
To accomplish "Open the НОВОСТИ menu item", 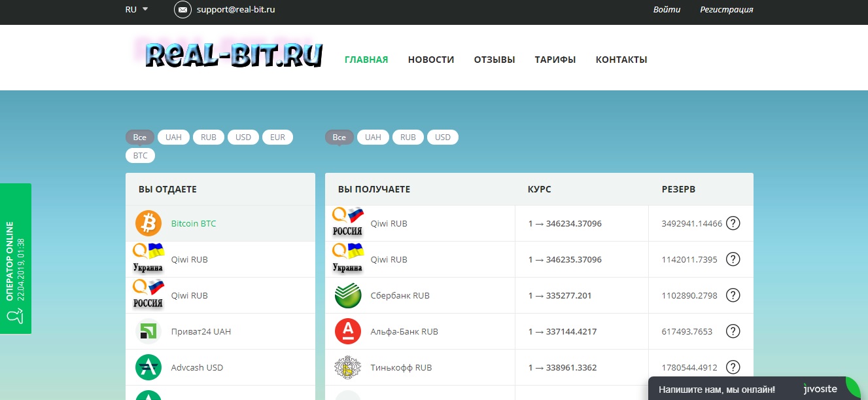I will click(x=431, y=60).
